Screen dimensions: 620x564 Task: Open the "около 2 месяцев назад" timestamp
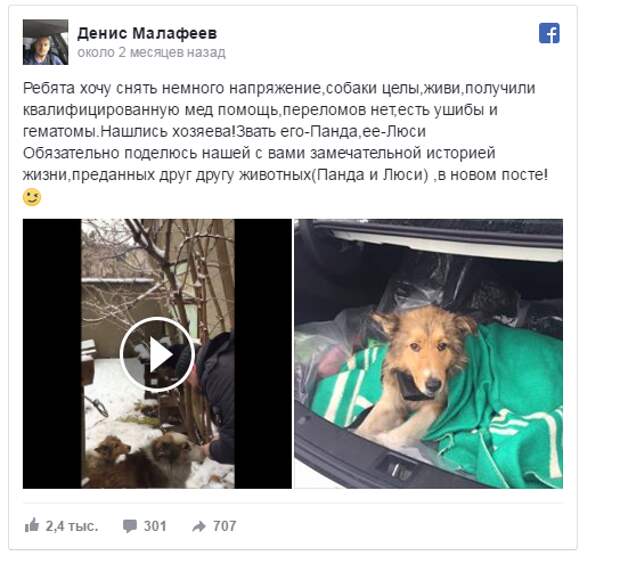(151, 52)
